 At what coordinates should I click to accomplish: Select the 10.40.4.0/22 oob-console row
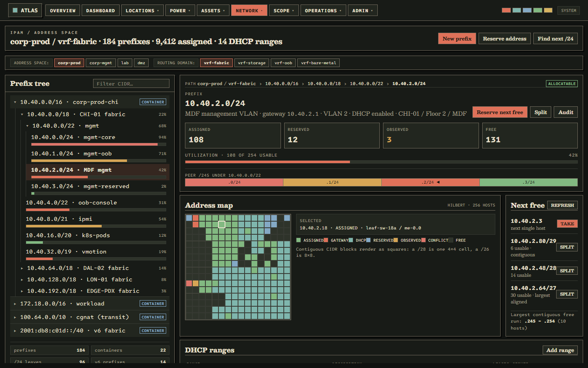[95, 205]
